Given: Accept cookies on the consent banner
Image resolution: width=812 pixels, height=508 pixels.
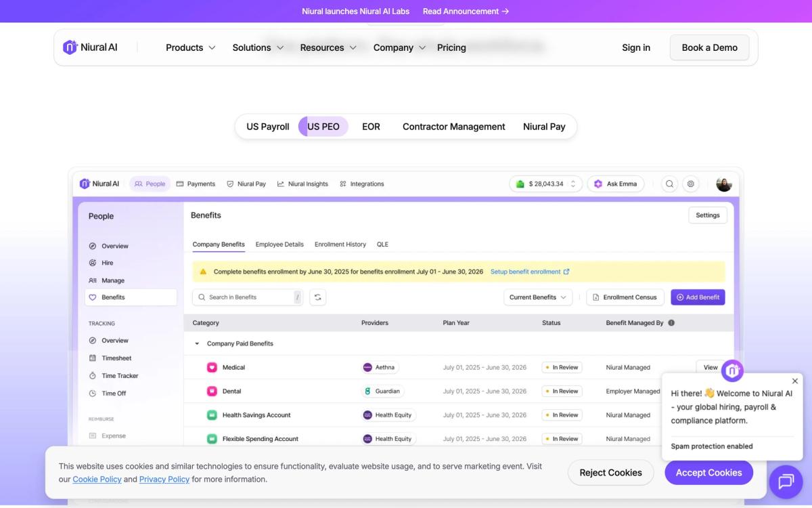Looking at the screenshot, I should pos(708,473).
